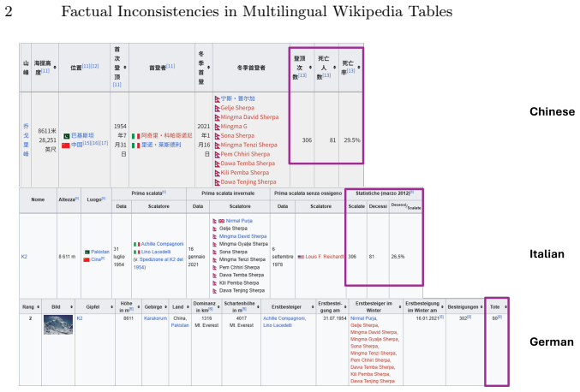This screenshot has width=580, height=392.
Task: Sort Chinese table by 死亡率 column arrows
Action: coord(359,68)
